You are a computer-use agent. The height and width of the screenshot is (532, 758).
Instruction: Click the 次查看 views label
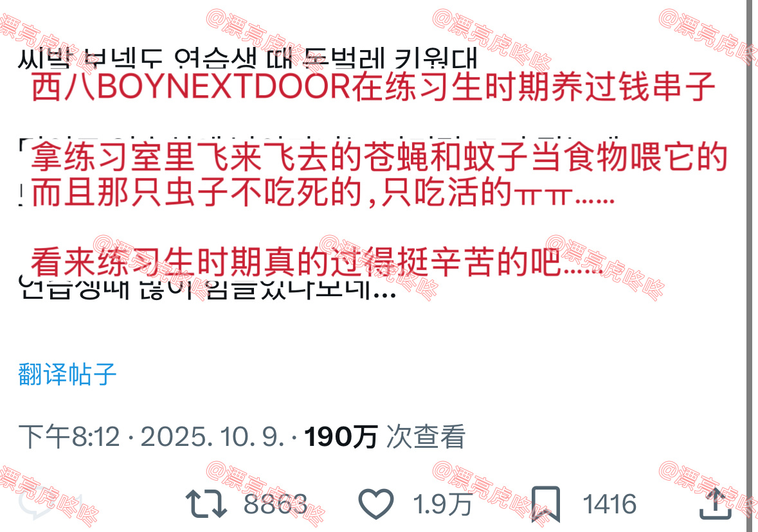coord(426,437)
